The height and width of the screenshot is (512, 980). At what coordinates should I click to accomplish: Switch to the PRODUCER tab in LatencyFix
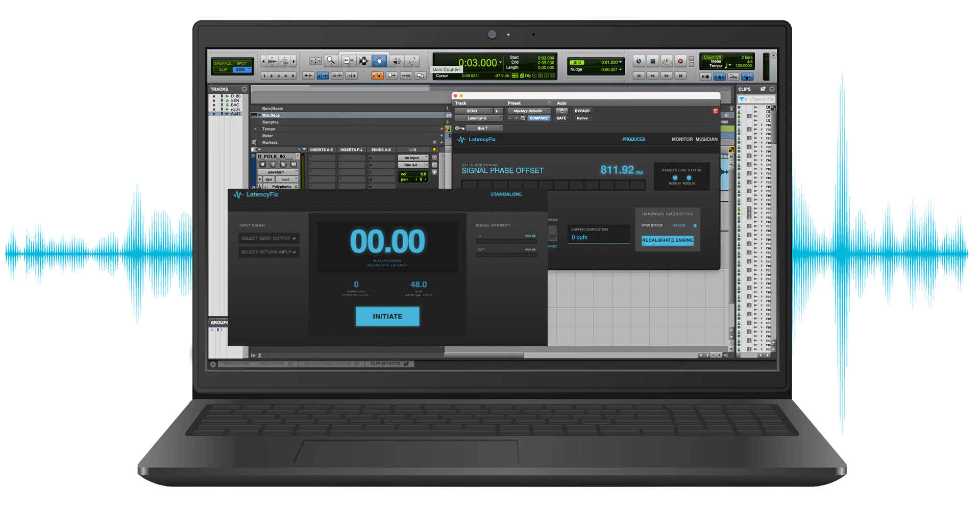(x=634, y=139)
